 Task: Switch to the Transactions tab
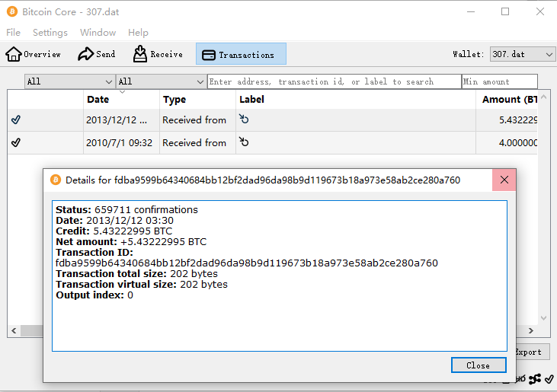click(x=241, y=54)
